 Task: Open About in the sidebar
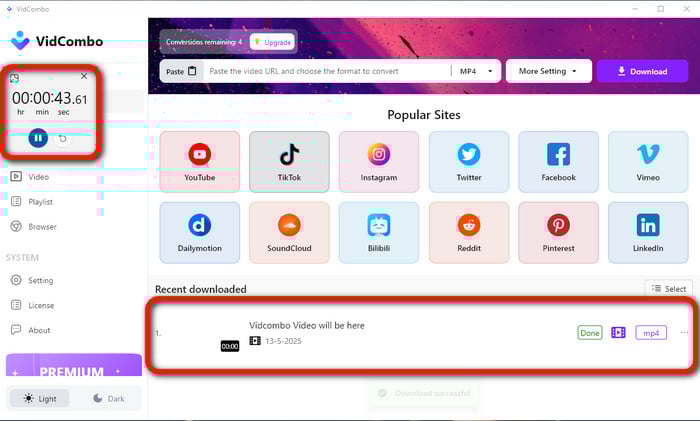(30, 330)
